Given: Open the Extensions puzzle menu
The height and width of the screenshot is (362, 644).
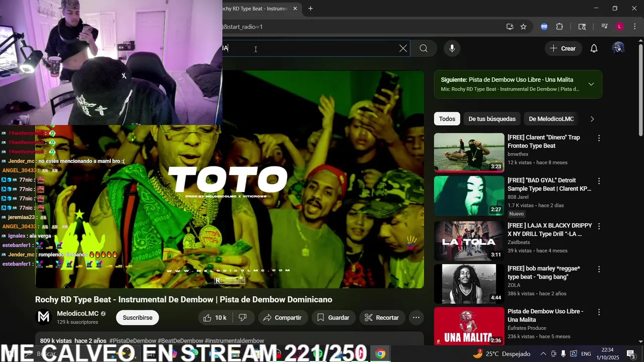Looking at the screenshot, I should coord(559,27).
